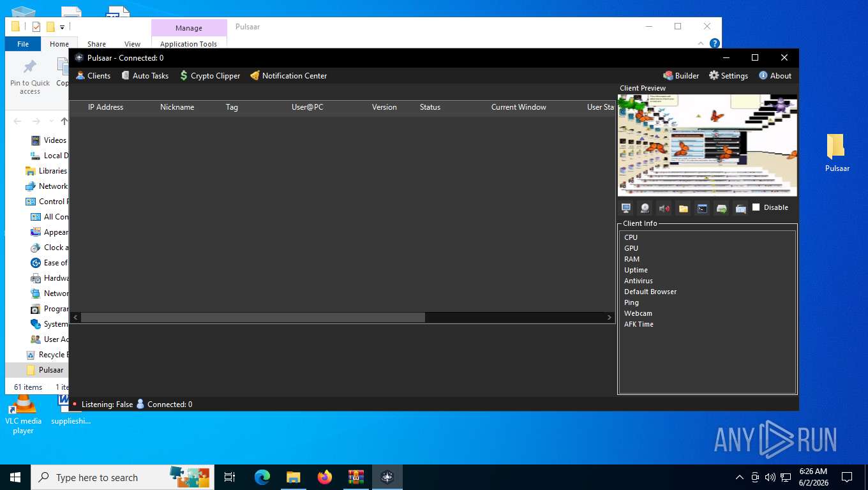Screen dimensions: 868x490
Task: Sort client list by Version column
Action: click(x=384, y=107)
